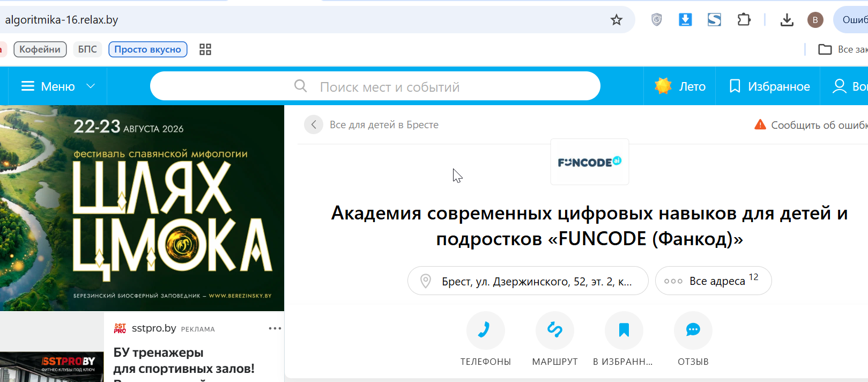This screenshot has width=868, height=382.
Task: Open the browser extensions puzzle icon
Action: pyautogui.click(x=744, y=20)
